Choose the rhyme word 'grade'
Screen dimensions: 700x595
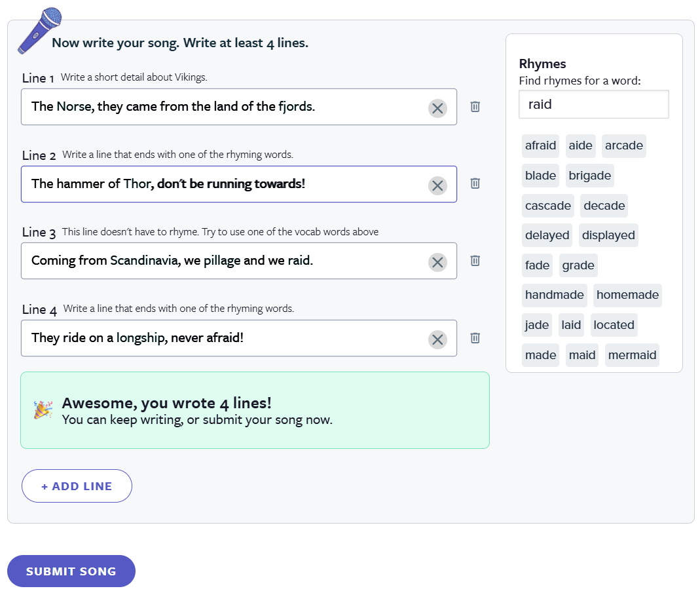coord(578,265)
